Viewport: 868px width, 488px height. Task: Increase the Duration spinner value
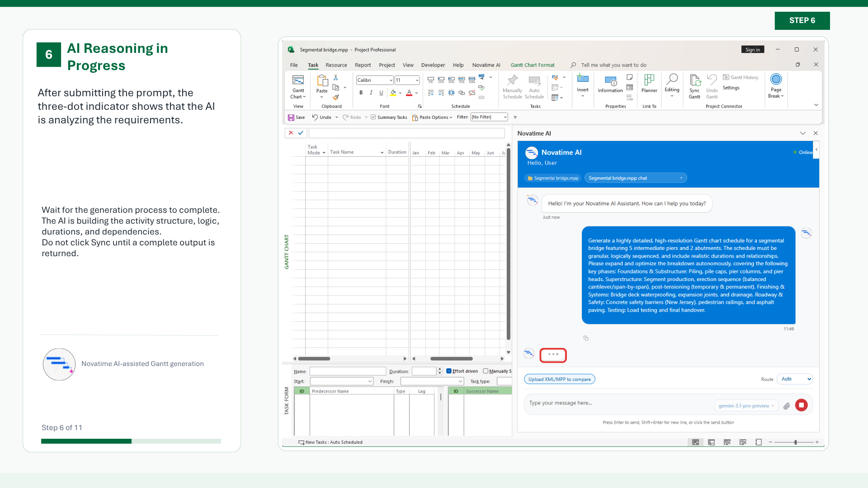coord(439,369)
